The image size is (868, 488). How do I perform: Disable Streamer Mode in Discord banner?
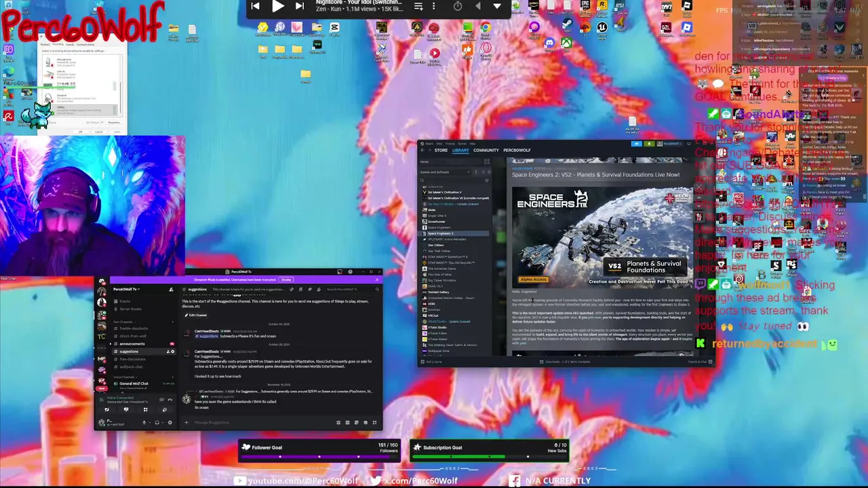(286, 279)
